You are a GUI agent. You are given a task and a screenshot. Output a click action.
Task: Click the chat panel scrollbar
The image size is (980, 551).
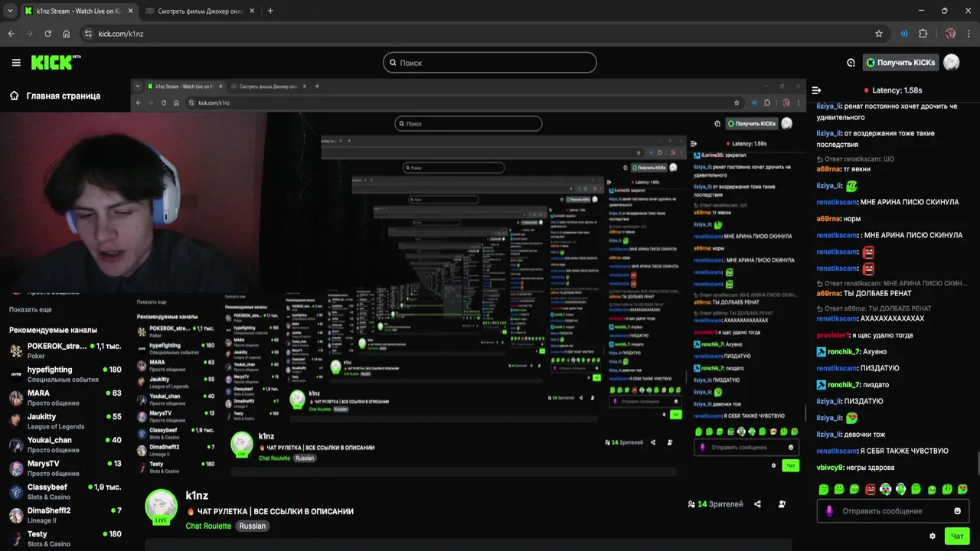tap(977, 464)
